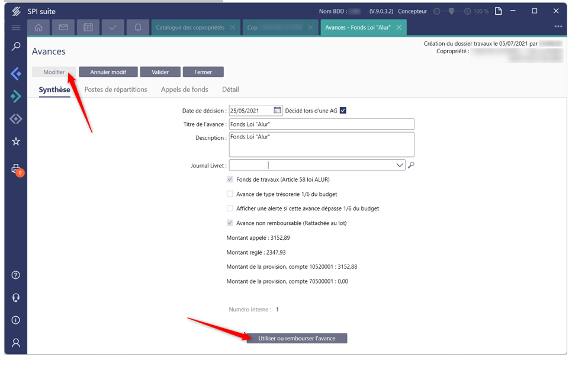588x373 pixels.
Task: Open the headset support icon
Action: click(16, 298)
